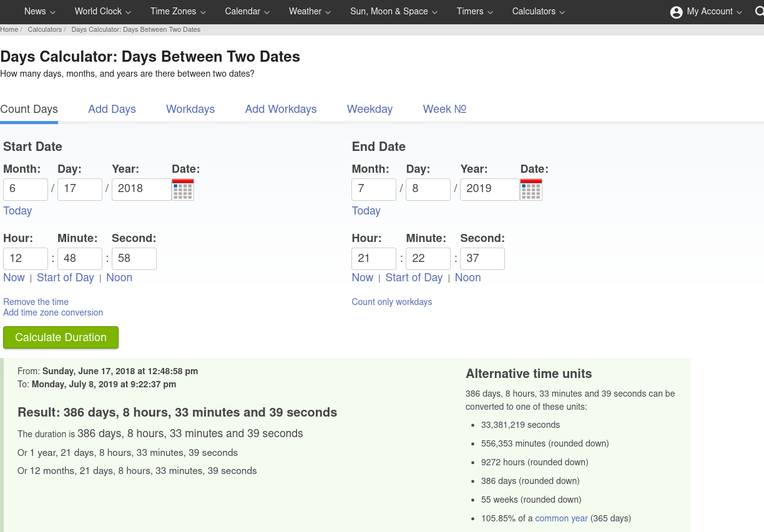This screenshot has width=764, height=532.
Task: Expand the Calculators menu
Action: 539,11
